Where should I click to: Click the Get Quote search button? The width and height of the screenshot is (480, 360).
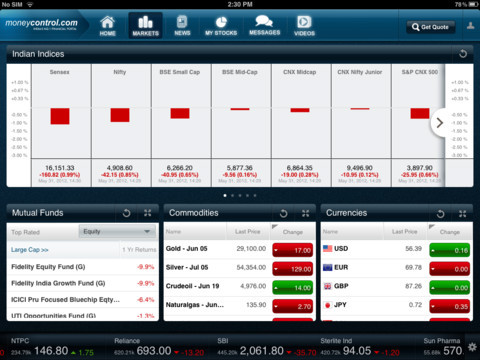(431, 27)
